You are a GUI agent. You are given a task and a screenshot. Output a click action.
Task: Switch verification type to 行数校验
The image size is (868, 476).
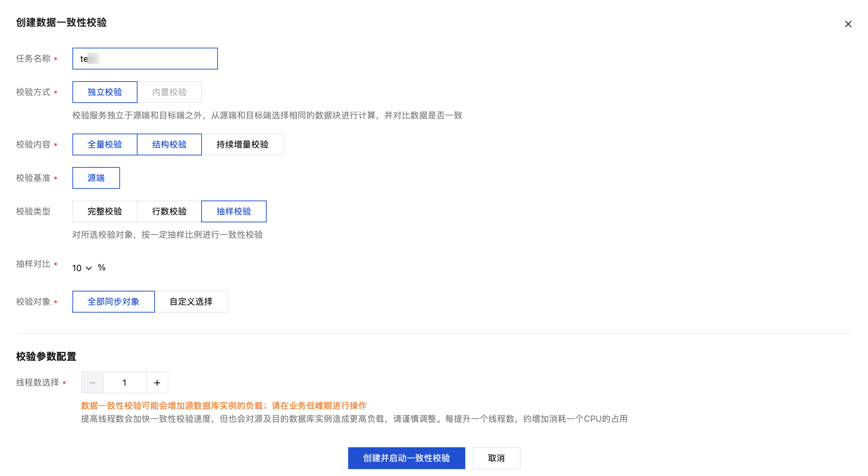[169, 211]
